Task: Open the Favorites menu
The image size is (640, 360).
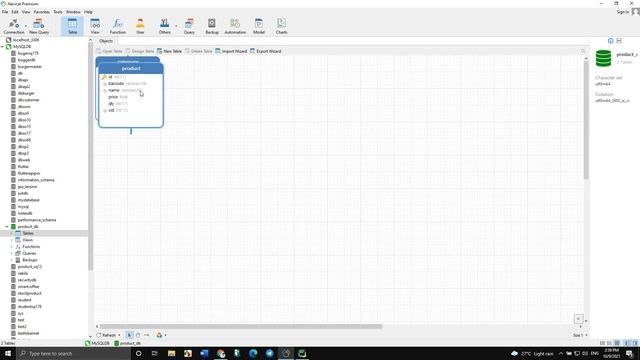Action: point(42,12)
